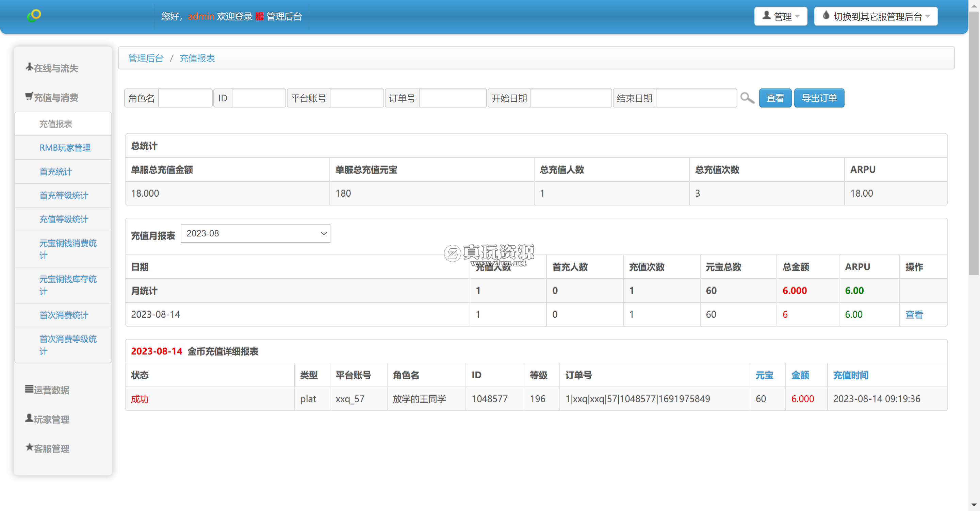Screen dimensions: 980x511
Task: Open 首充统计 in the sidebar
Action: coord(63,171)
